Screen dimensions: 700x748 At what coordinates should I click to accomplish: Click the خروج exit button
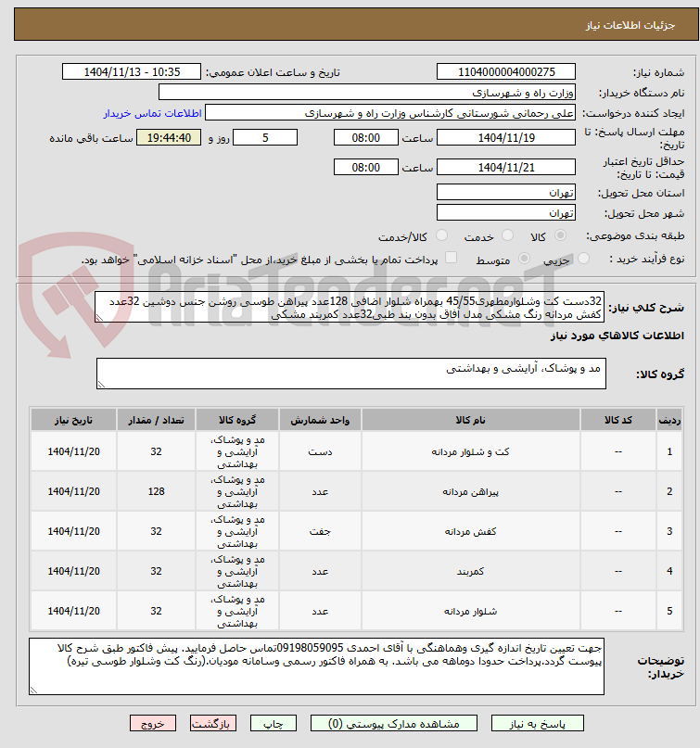pos(153,724)
